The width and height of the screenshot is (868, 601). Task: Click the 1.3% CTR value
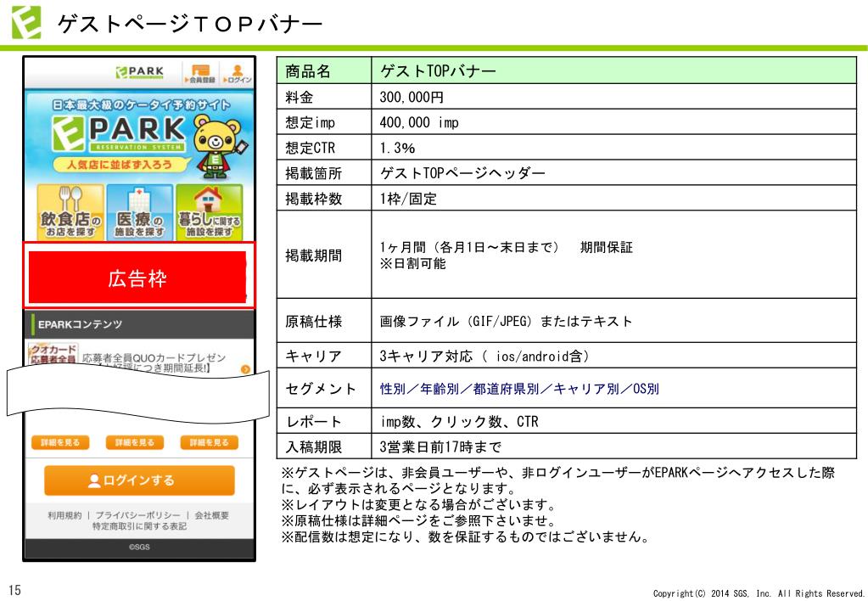[x=397, y=148]
